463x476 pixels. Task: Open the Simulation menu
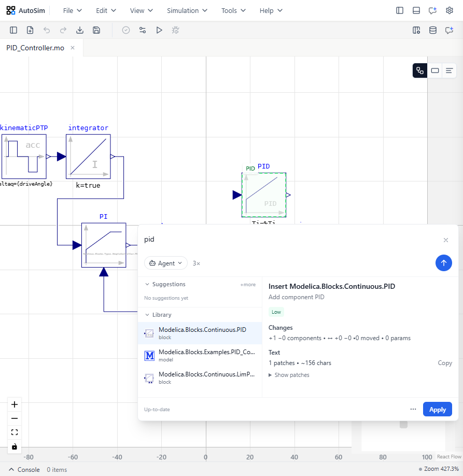(x=187, y=10)
